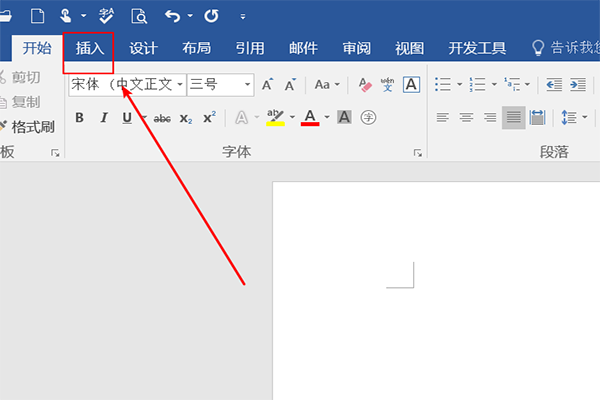600x400 pixels.
Task: Open the 设计 tab
Action: [143, 48]
